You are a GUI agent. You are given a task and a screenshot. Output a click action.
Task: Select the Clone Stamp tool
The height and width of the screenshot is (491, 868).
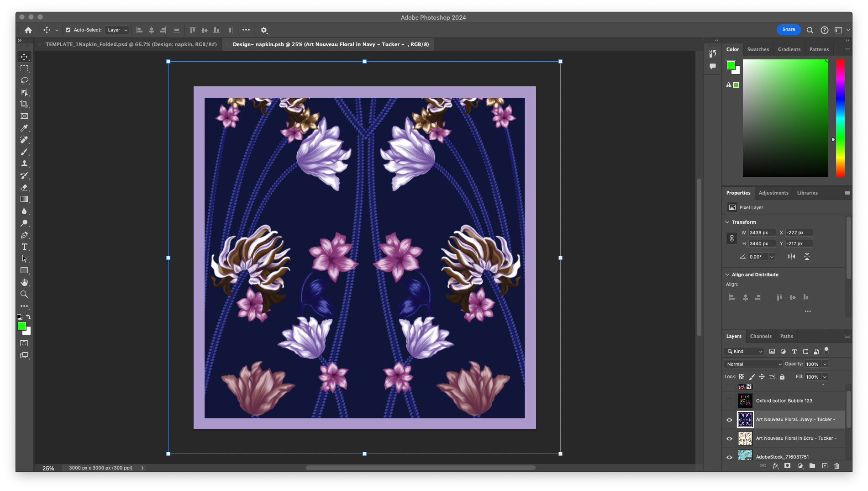pyautogui.click(x=24, y=164)
